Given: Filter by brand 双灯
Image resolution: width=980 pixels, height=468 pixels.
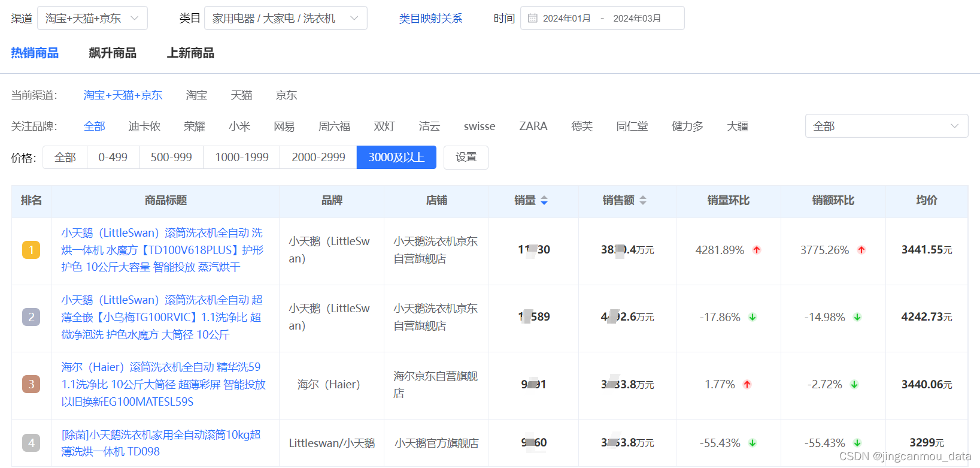Looking at the screenshot, I should (384, 126).
